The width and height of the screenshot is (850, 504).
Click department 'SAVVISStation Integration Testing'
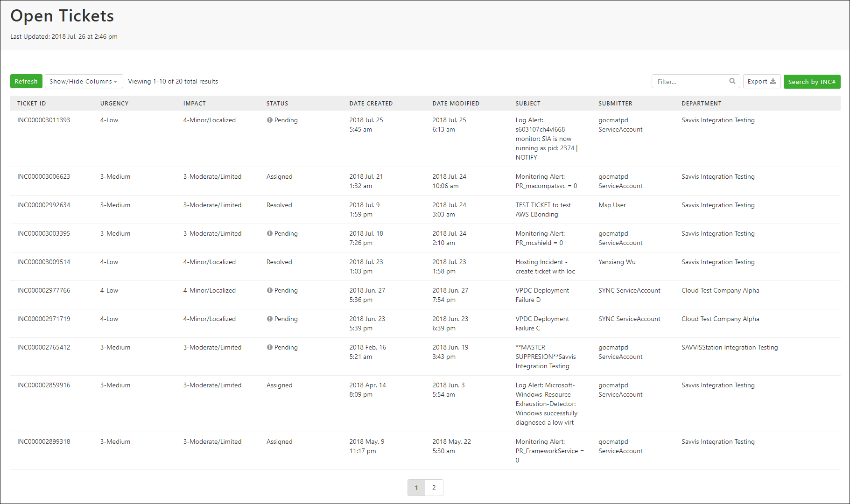(730, 347)
